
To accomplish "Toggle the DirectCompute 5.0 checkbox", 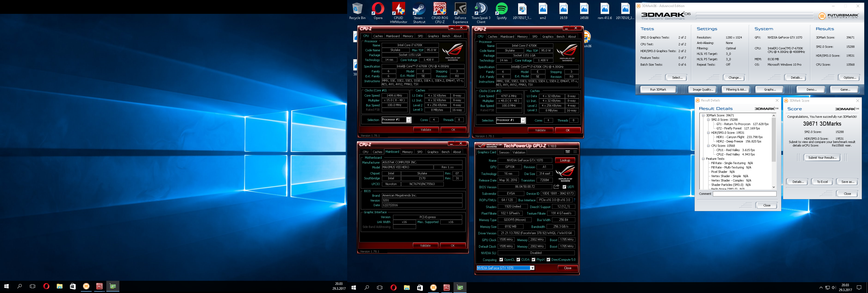I will [x=548, y=260].
